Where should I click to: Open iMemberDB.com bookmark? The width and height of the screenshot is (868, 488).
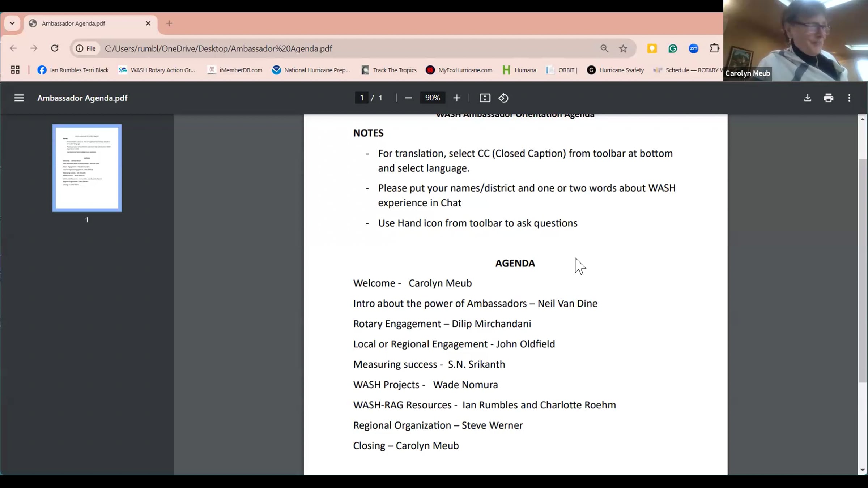235,70
